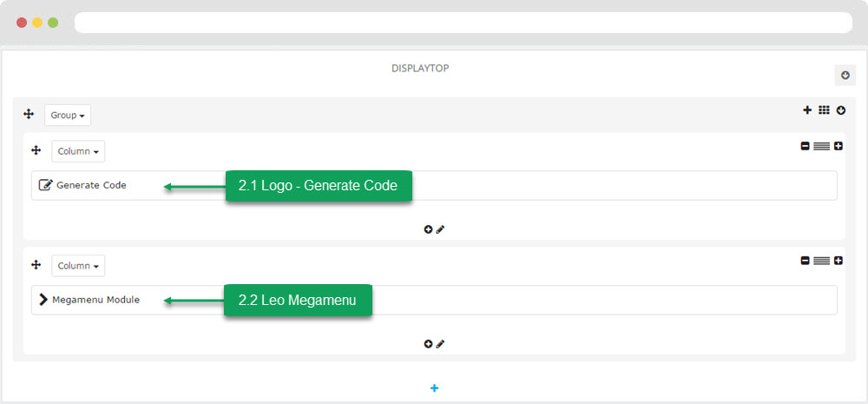
Task: Add widget below Megamenu Module row
Action: [428, 344]
